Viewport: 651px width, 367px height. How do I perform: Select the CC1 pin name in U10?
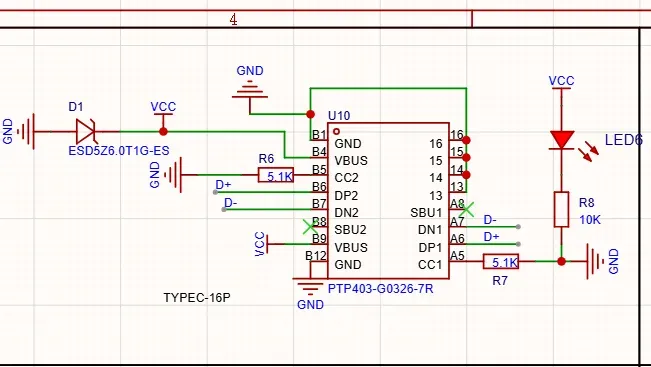click(x=430, y=264)
